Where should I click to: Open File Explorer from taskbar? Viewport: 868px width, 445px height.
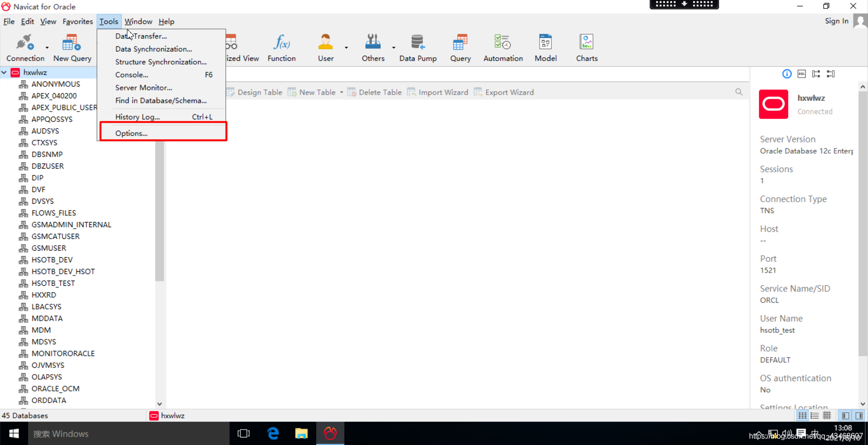(x=301, y=434)
